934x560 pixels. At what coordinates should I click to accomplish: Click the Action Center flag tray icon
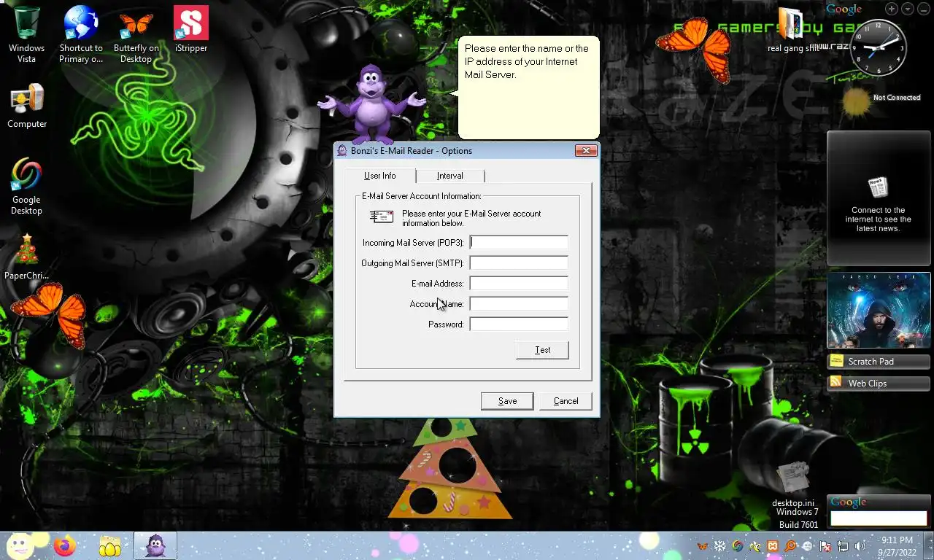click(826, 546)
